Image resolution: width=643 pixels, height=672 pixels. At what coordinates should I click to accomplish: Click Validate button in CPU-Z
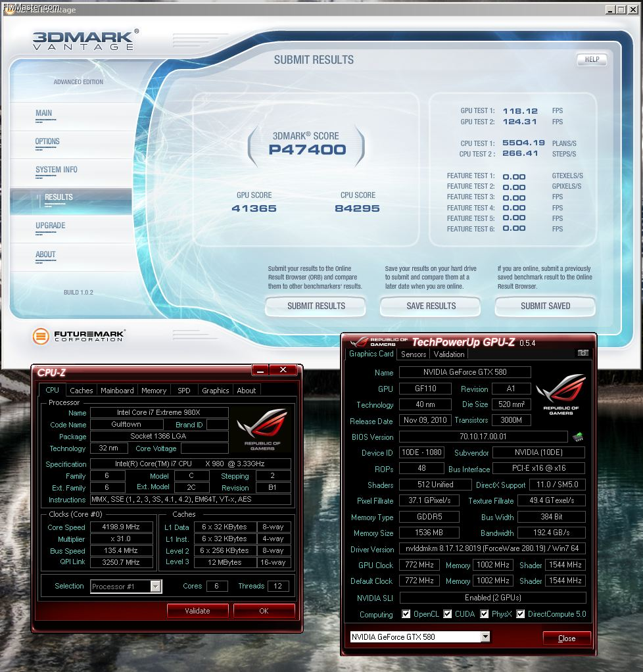(x=197, y=611)
